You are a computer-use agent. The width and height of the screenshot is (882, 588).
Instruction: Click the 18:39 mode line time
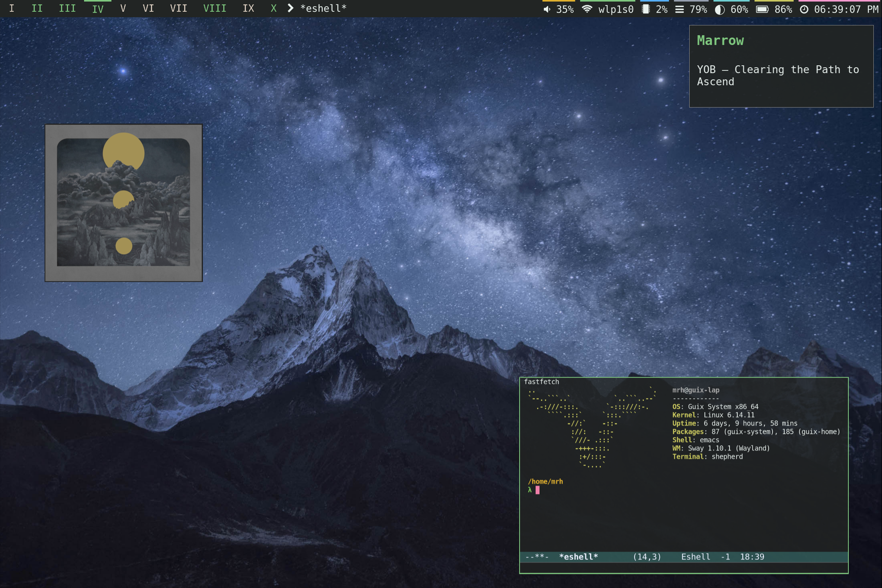(x=752, y=557)
